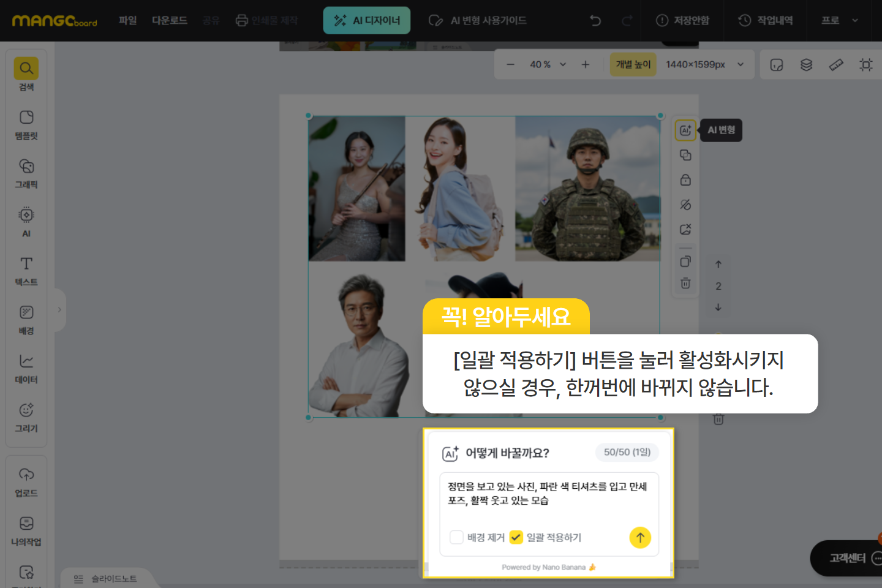Screen dimensions: 882x588
Task: Expand the 프로 account dropdown
Action: (x=840, y=20)
